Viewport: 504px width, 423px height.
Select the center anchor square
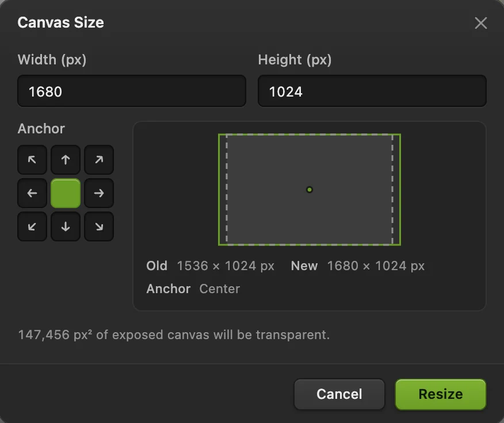click(66, 193)
